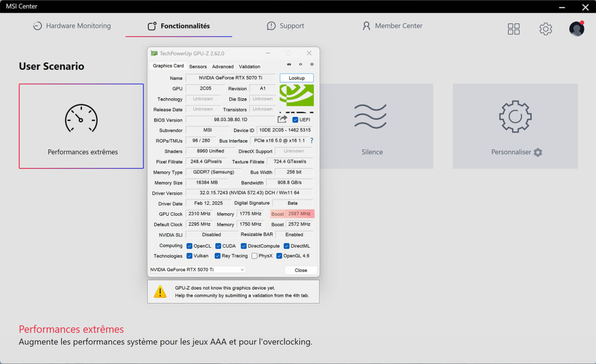Click the Close button in GPU-Z
This screenshot has width=596, height=364.
tap(301, 270)
